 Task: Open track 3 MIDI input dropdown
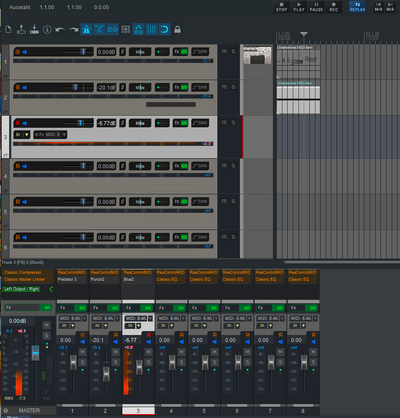point(50,135)
